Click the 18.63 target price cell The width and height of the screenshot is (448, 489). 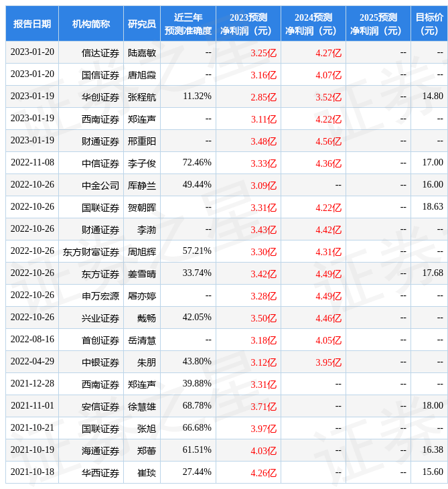coord(432,207)
